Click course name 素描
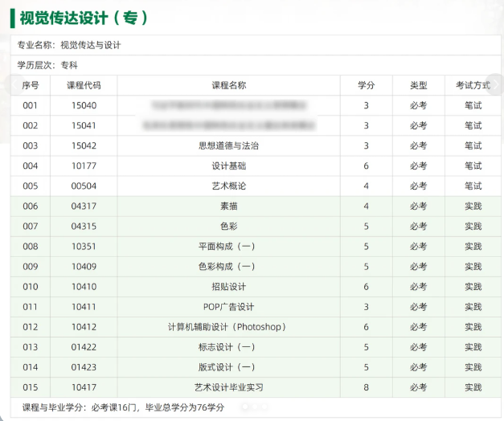504x421 pixels. [229, 206]
